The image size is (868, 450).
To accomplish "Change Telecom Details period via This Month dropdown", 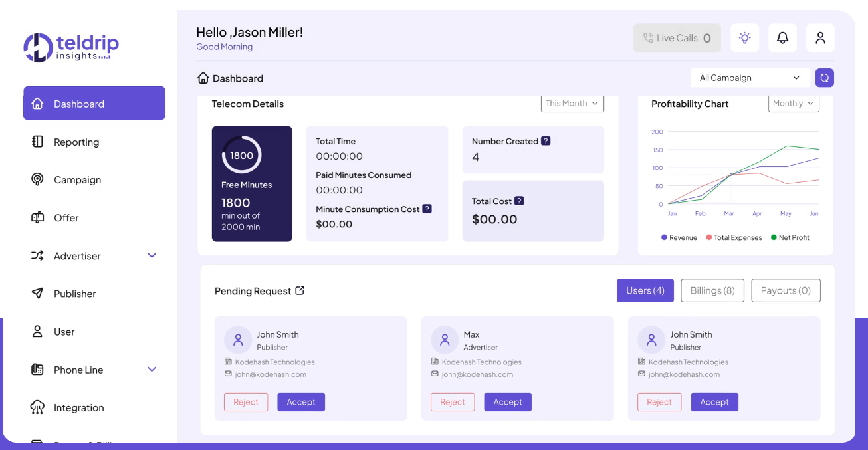I will click(x=572, y=103).
